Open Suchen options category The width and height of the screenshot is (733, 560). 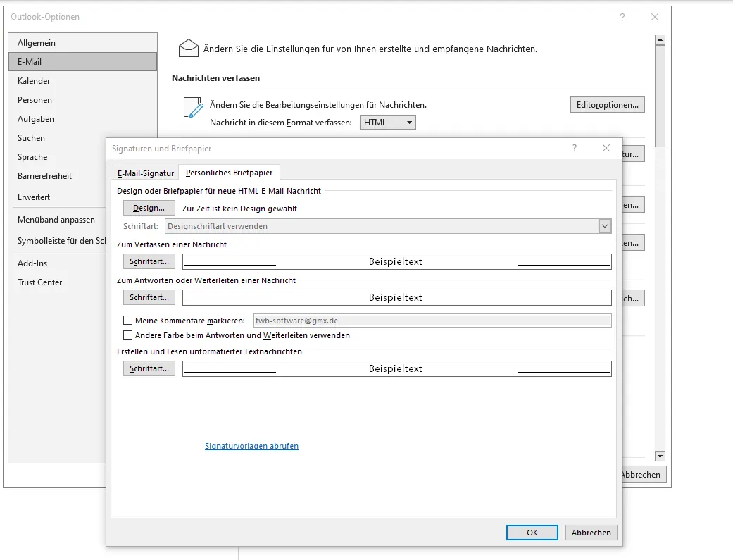[58, 138]
